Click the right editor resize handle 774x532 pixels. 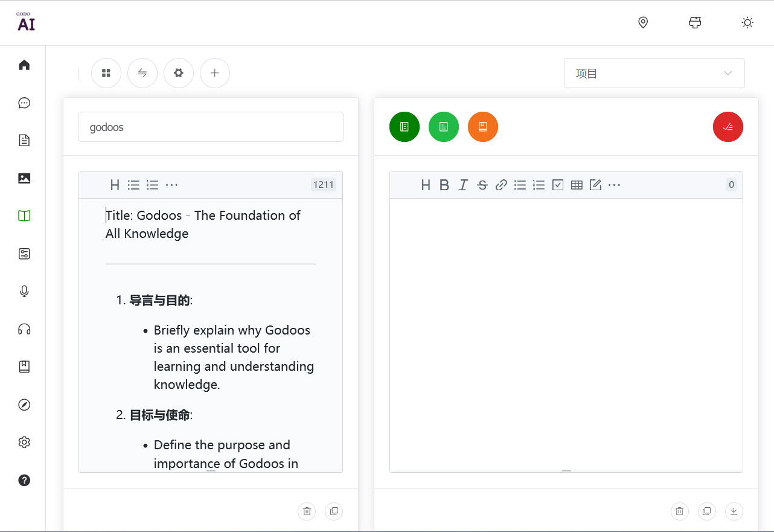[x=566, y=470]
